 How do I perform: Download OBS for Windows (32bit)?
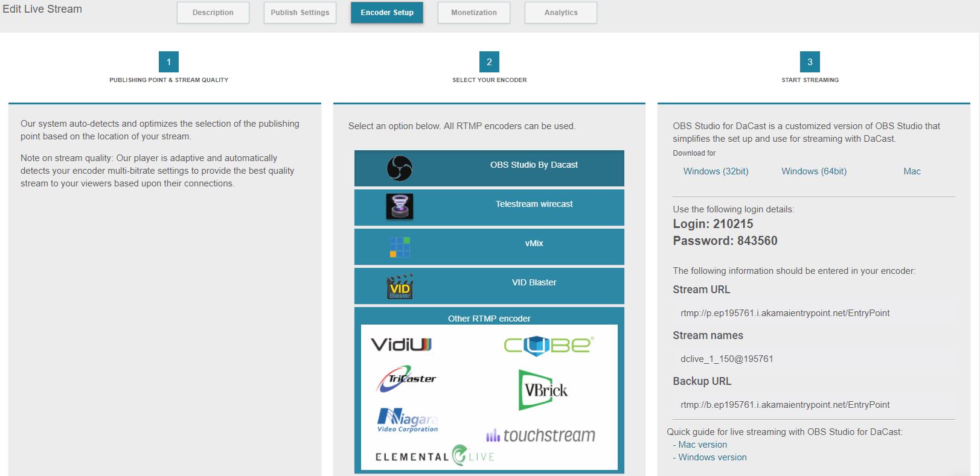(x=716, y=171)
